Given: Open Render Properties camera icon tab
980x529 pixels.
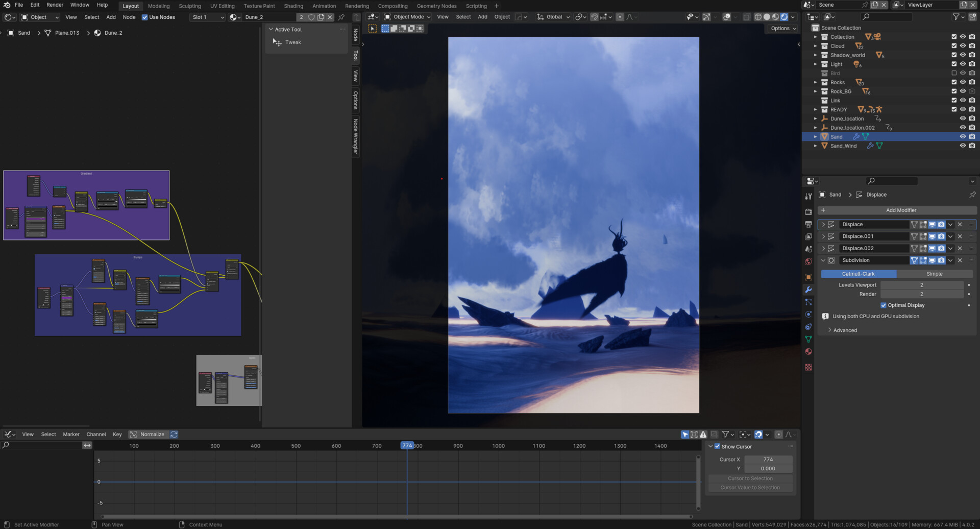Looking at the screenshot, I should [x=808, y=211].
